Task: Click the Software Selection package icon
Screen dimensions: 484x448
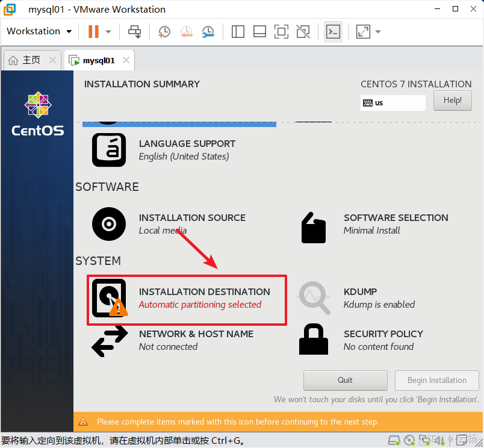Action: [x=313, y=228]
